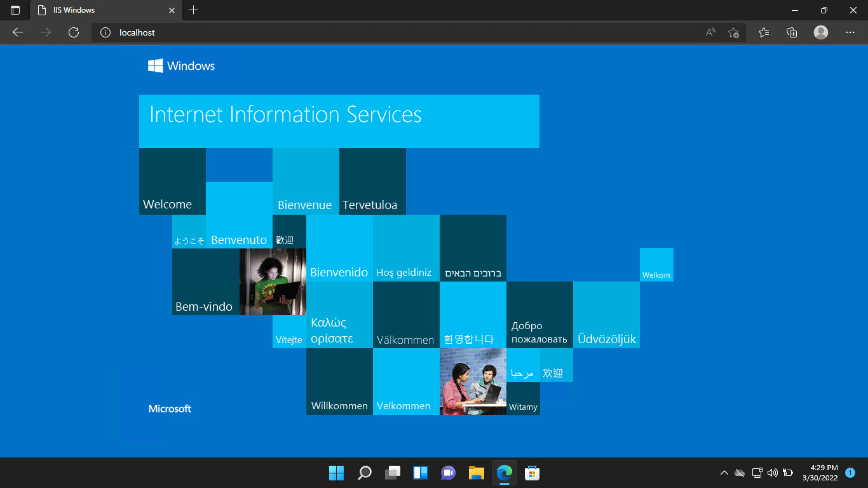868x488 pixels.
Task: Click photo of woman holding laptop
Action: (x=273, y=281)
